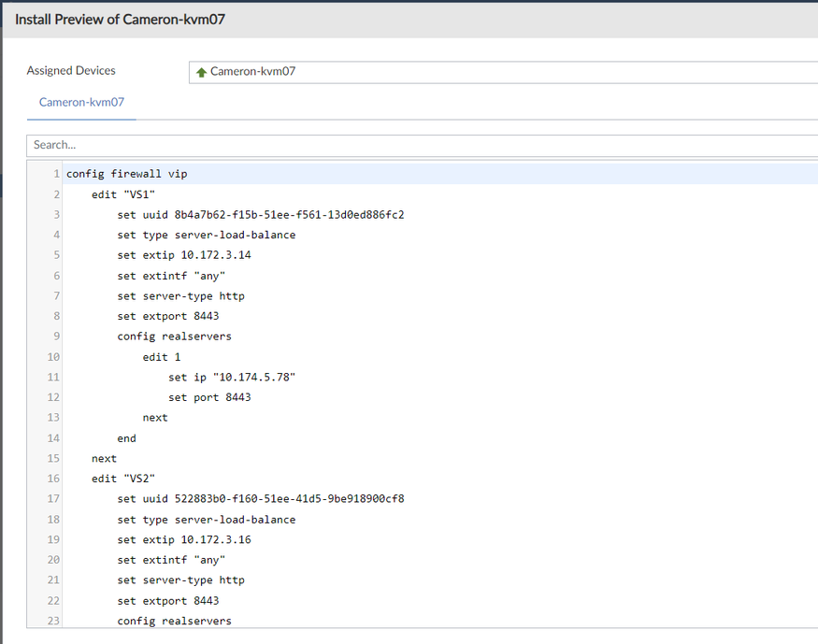Place cursor on extip 10.172.3.14 line

pyautogui.click(x=183, y=255)
